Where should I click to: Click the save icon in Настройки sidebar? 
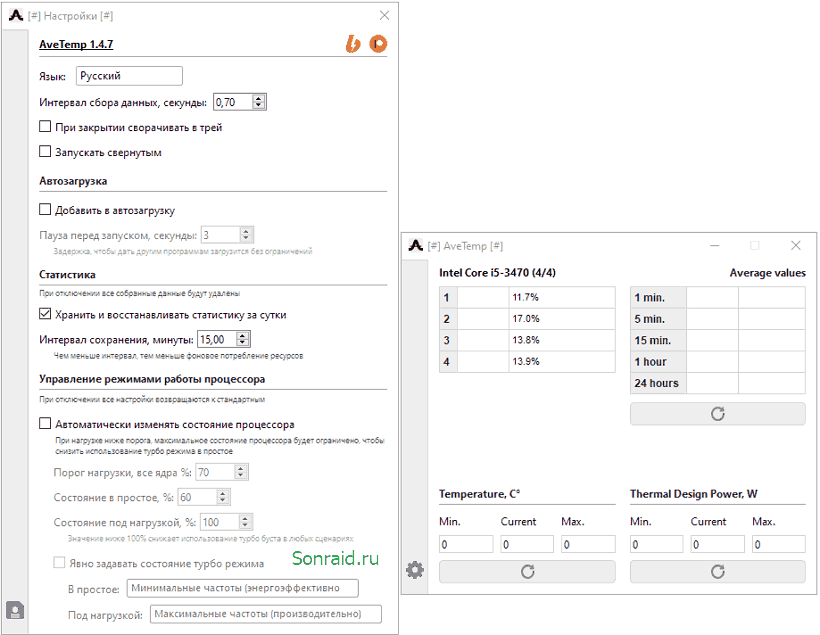tap(15, 610)
